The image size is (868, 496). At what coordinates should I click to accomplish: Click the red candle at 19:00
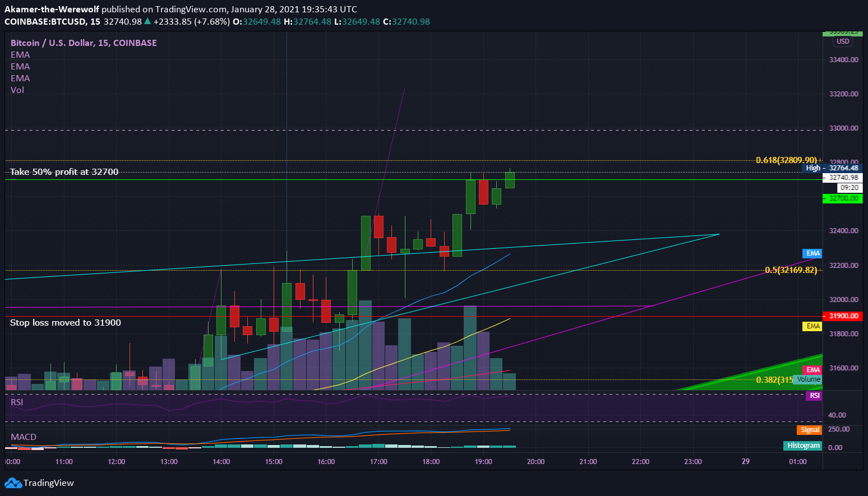pos(483,192)
